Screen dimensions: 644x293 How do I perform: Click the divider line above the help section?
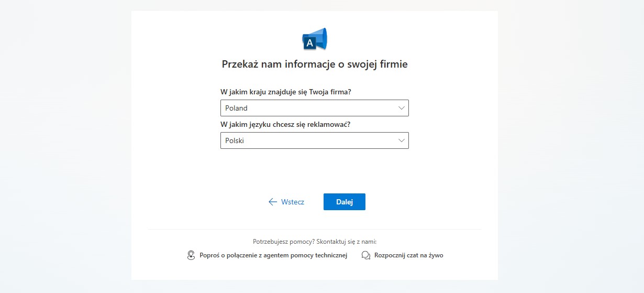[x=315, y=229]
